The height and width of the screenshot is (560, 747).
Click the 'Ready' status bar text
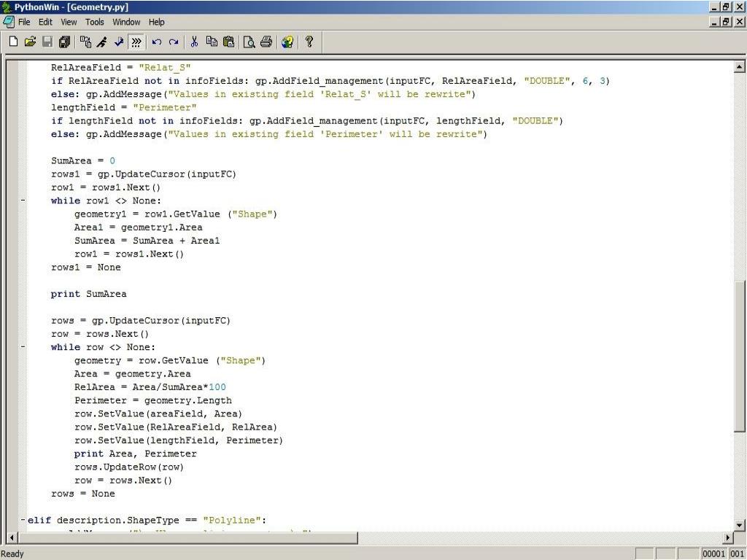[x=12, y=554]
